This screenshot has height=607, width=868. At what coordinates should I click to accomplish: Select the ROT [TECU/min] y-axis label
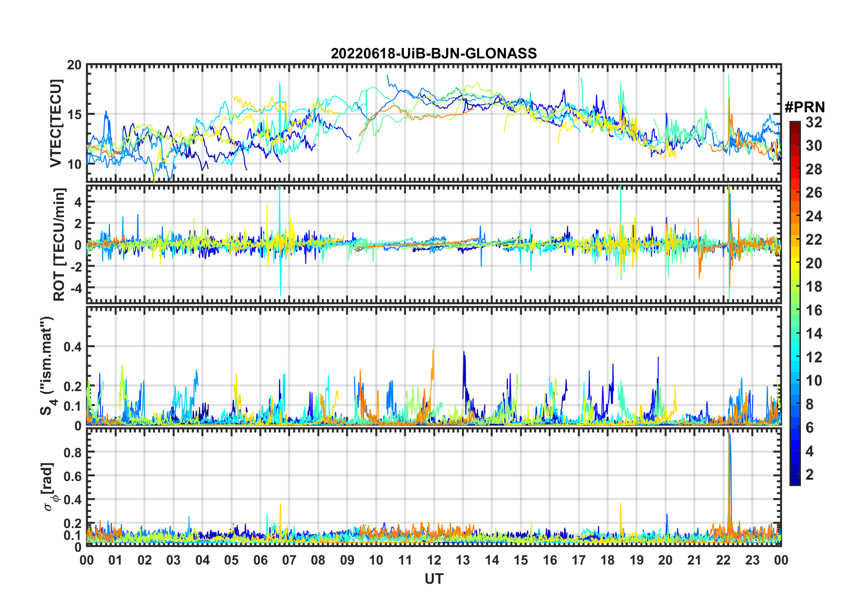pos(59,244)
